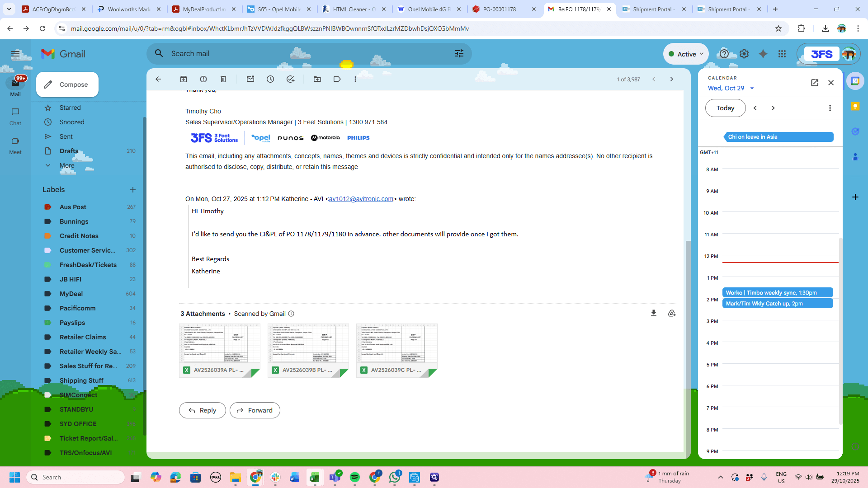Open the Labels tag icon
Screen dimensions: 868x488
point(337,79)
